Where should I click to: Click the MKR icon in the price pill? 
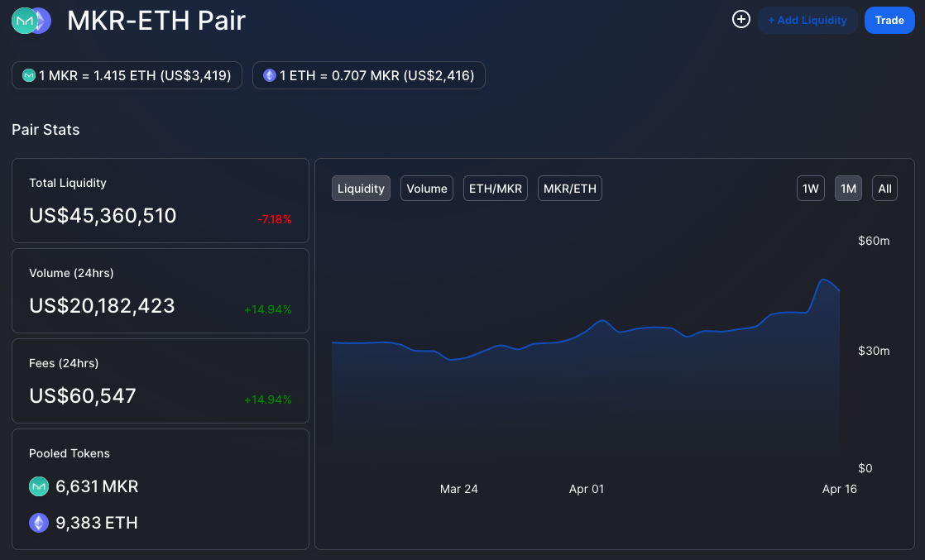pyautogui.click(x=28, y=75)
